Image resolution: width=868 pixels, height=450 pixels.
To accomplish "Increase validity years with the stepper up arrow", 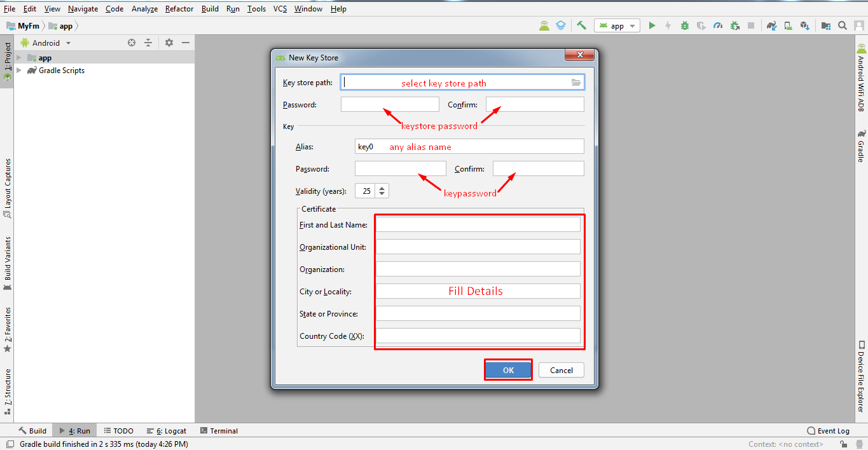I will (x=382, y=187).
